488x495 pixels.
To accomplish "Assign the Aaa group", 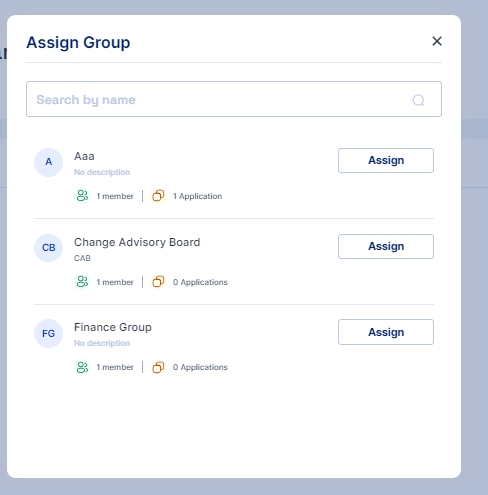I will pos(386,160).
